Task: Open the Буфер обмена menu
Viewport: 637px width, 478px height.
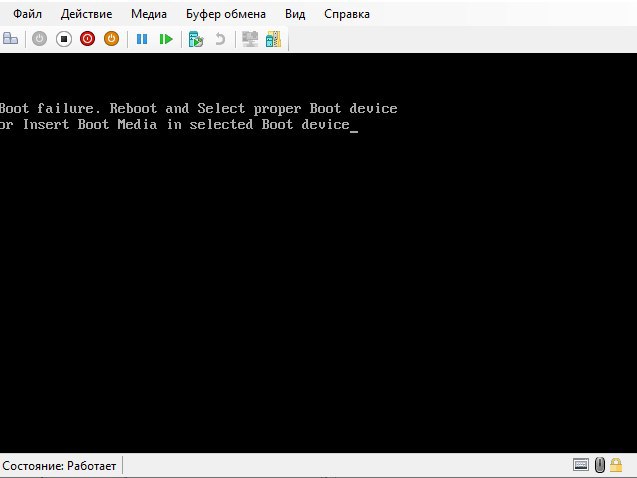Action: 225,14
